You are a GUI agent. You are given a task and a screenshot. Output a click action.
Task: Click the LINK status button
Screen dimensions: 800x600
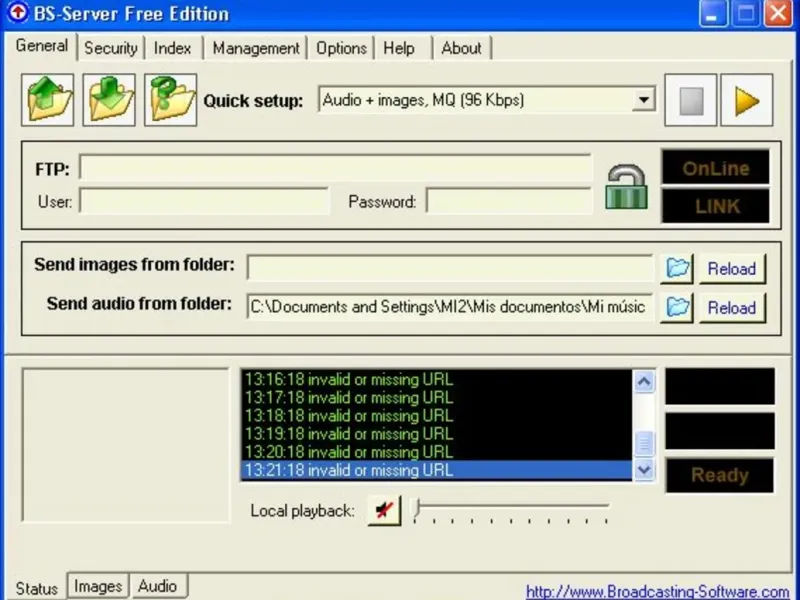(715, 206)
